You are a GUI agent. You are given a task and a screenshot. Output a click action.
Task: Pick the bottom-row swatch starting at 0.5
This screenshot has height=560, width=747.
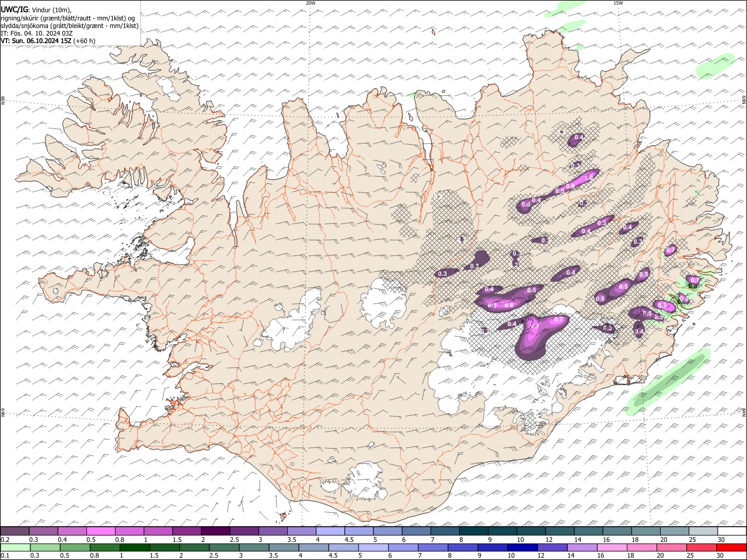point(75,547)
